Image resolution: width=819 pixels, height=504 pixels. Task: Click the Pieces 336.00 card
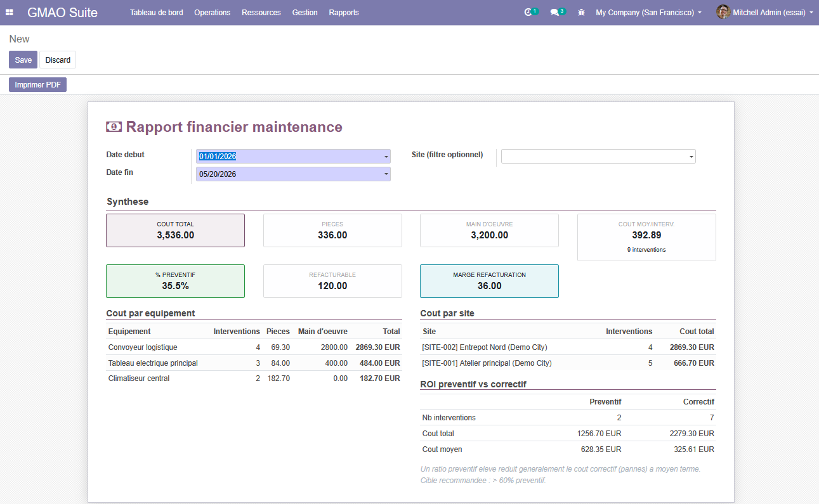pos(332,230)
